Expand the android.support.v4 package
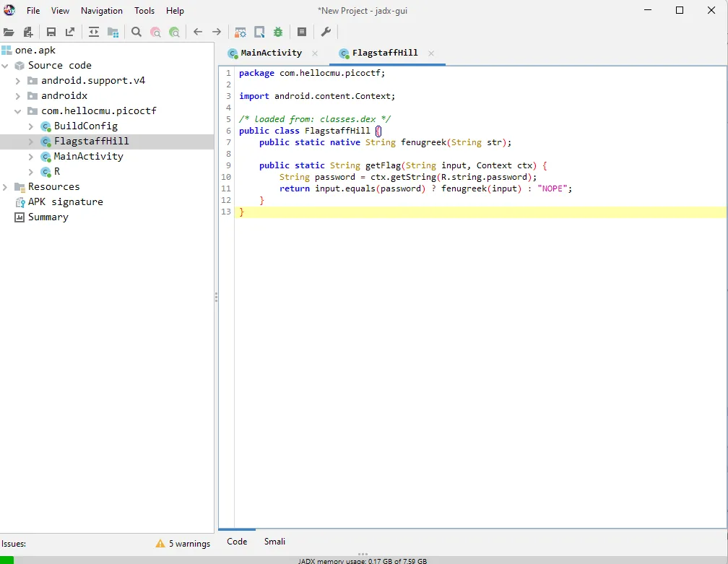 [17, 81]
